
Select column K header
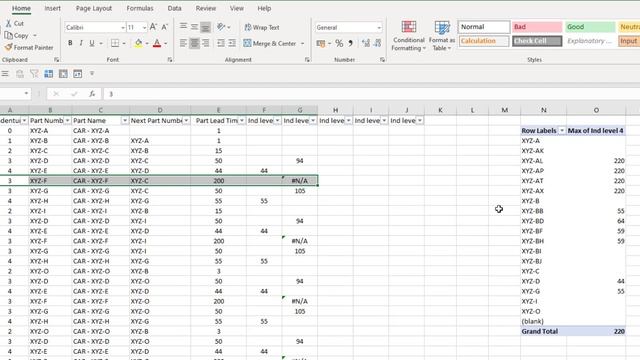tap(440, 110)
